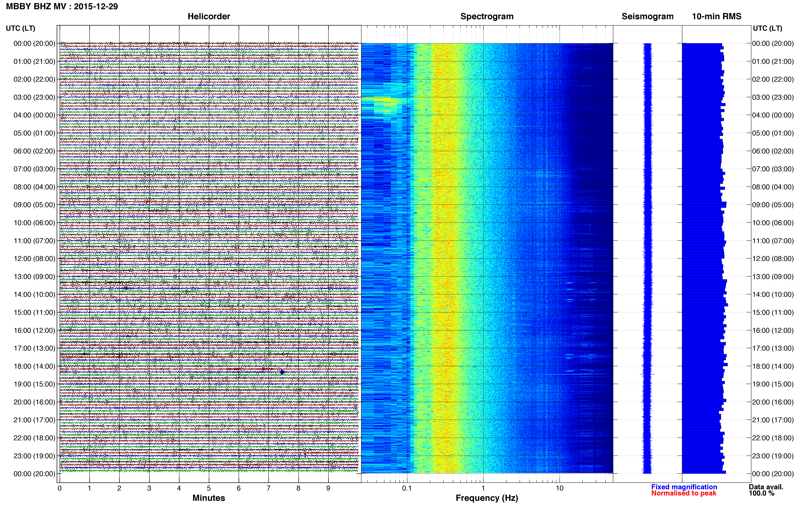The width and height of the screenshot is (812, 508).
Task: Click the 100.0 % availability value
Action: [762, 493]
